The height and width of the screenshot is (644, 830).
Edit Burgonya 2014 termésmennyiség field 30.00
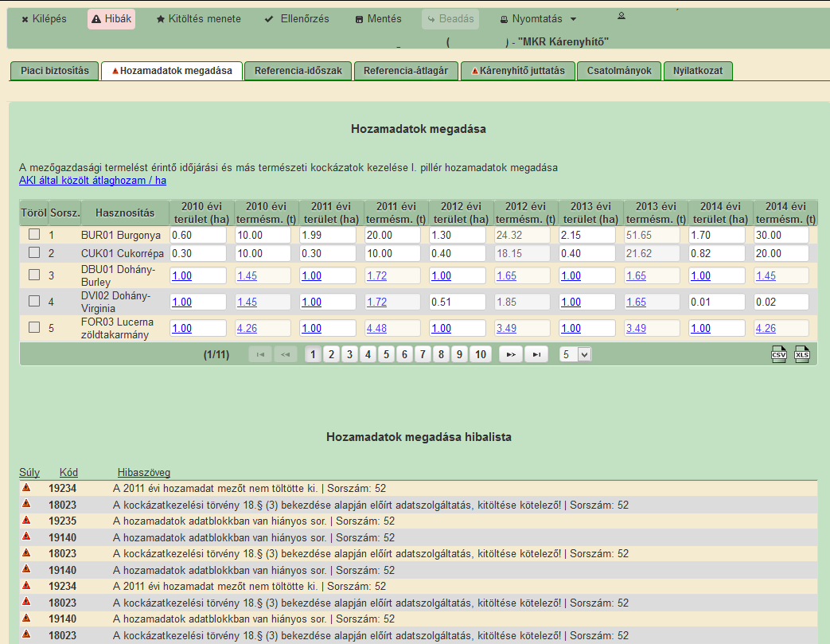(x=781, y=235)
